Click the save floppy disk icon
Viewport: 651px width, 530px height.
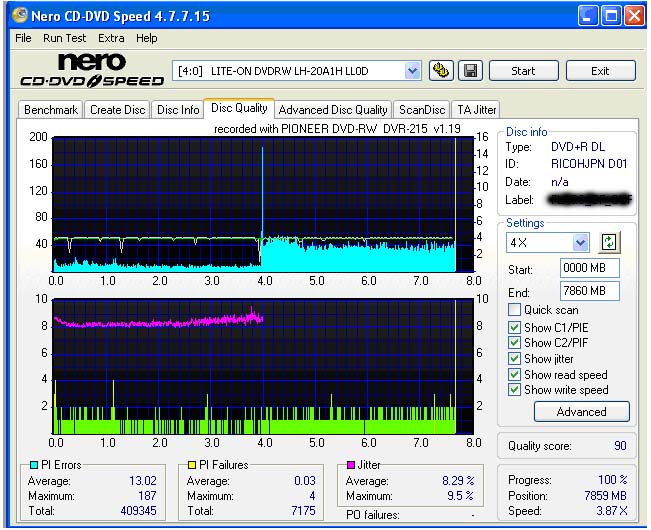[x=470, y=71]
